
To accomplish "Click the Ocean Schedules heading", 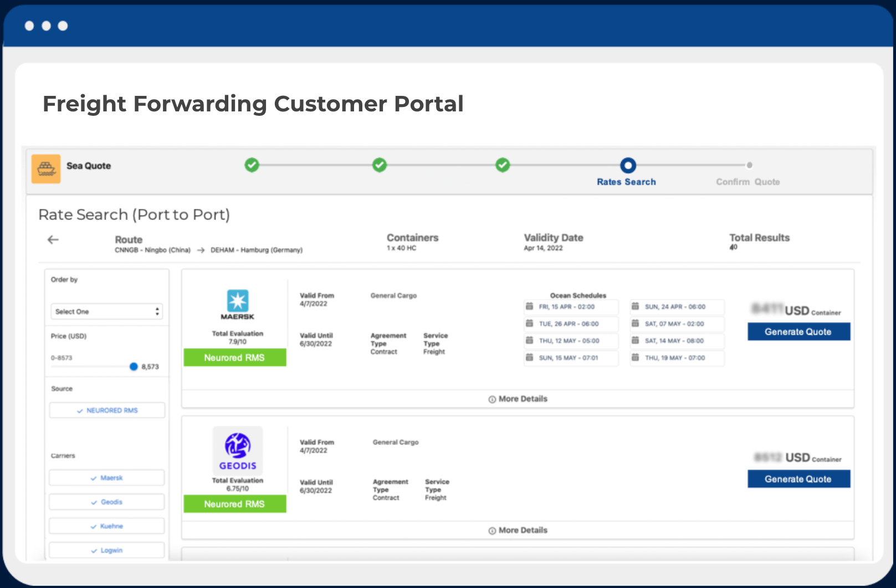I will (x=578, y=295).
